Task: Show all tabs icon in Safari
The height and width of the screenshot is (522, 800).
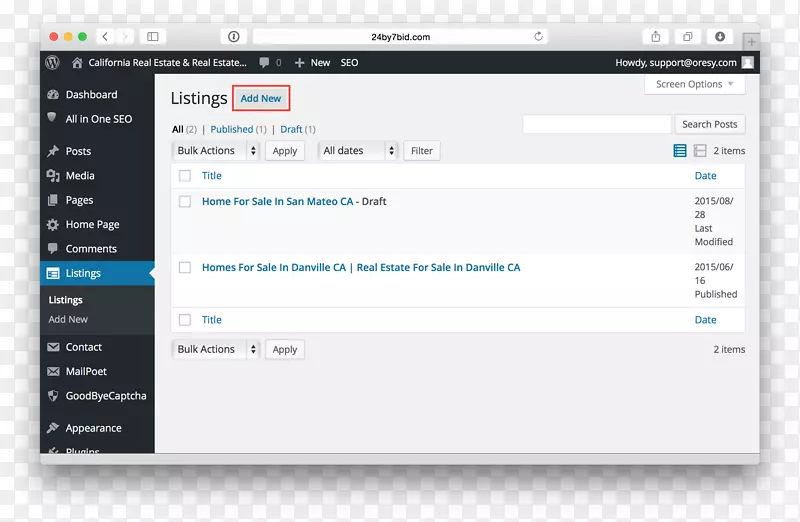Action: tap(688, 36)
